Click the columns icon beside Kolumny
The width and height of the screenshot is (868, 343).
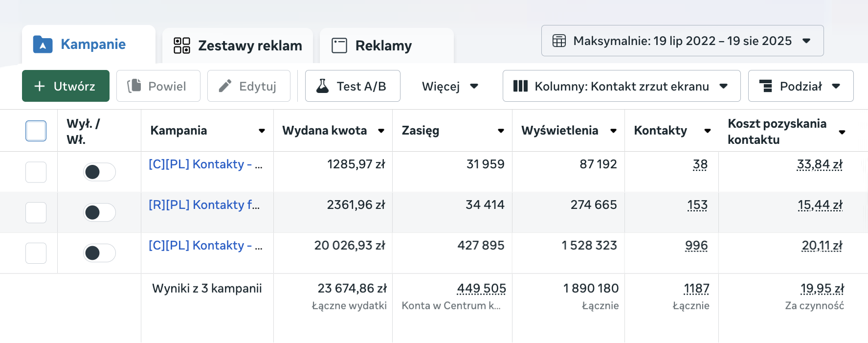coord(520,86)
